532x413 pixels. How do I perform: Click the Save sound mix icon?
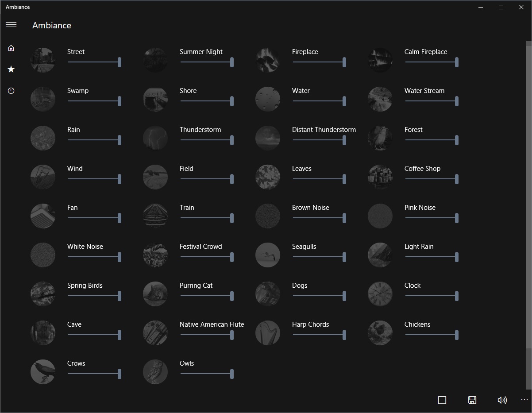(472, 400)
